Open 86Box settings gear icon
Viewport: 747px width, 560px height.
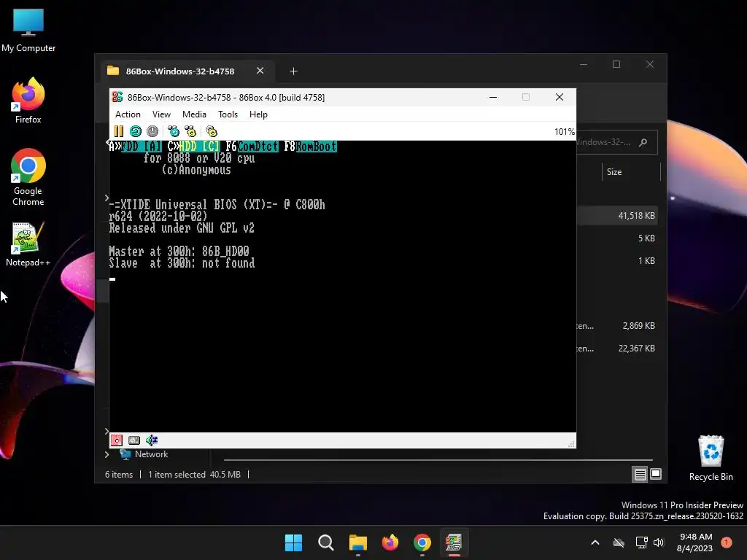(211, 131)
